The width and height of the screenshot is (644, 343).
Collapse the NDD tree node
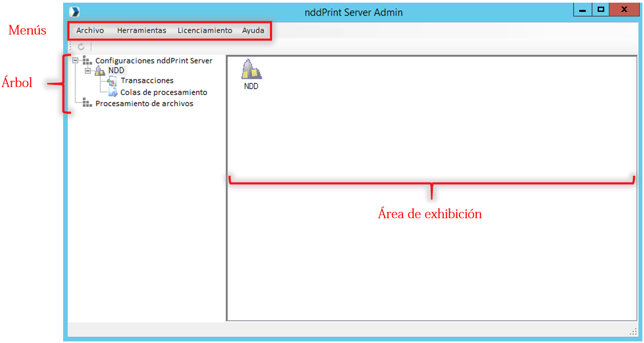89,70
